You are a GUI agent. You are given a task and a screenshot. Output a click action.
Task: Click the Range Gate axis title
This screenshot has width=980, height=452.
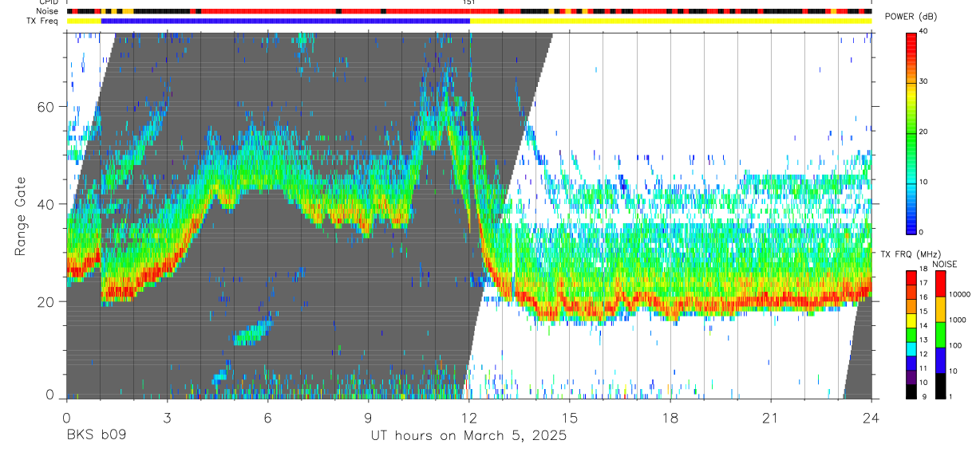[x=21, y=216]
